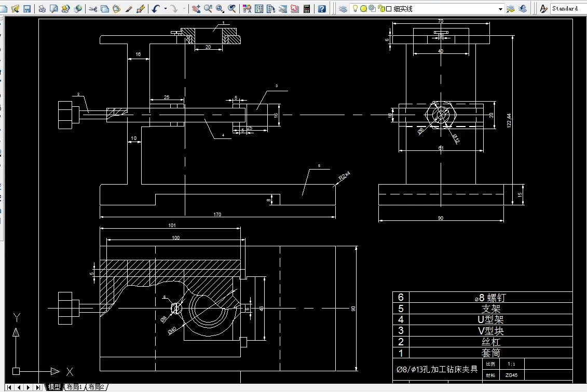Screen dimensions: 587x392
Task: Step to the previous layout tab
Action: click(19, 387)
